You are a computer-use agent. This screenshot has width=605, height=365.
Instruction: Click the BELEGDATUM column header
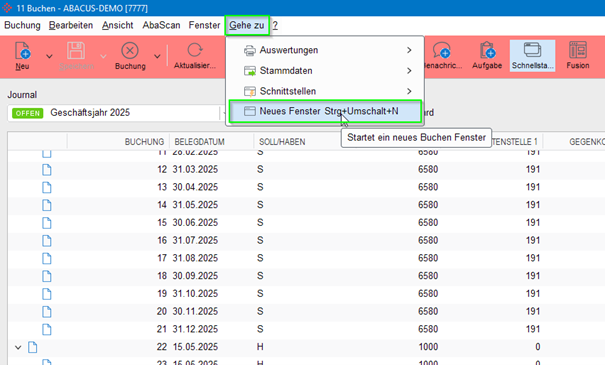[x=199, y=142]
